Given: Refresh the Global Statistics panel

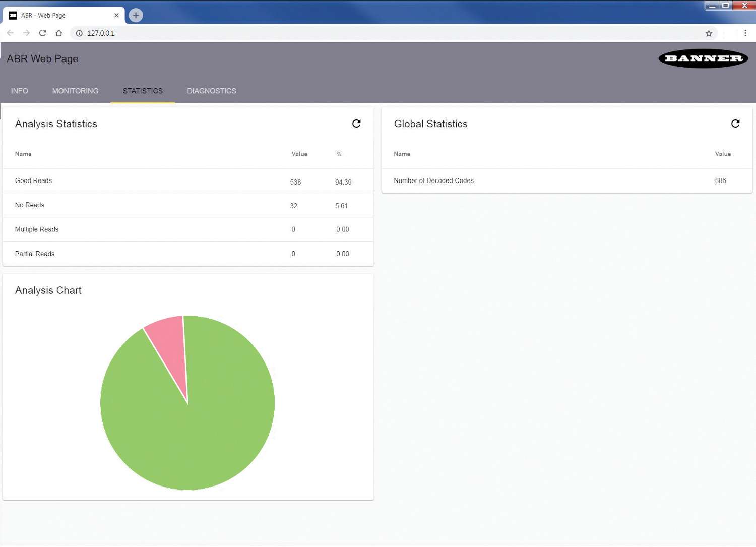Looking at the screenshot, I should pyautogui.click(x=735, y=124).
